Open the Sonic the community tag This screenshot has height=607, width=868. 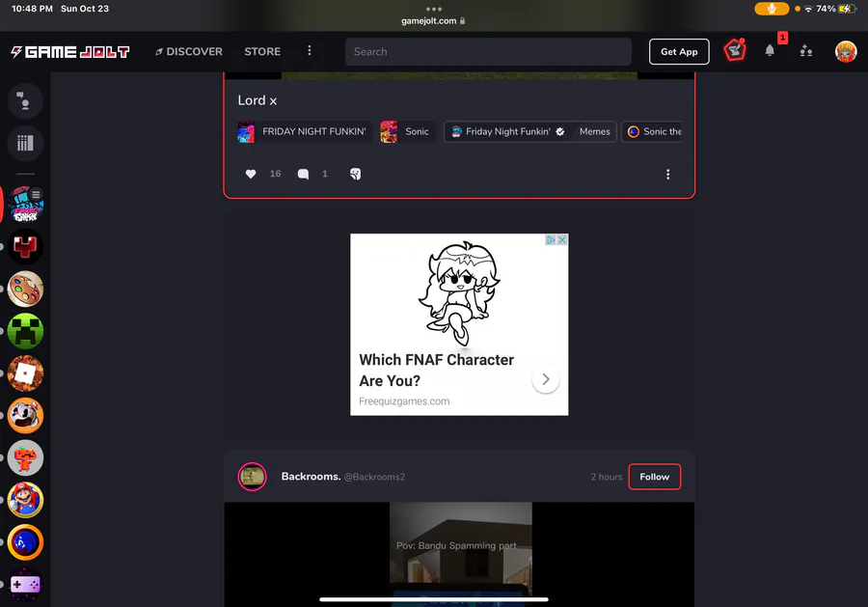click(652, 132)
